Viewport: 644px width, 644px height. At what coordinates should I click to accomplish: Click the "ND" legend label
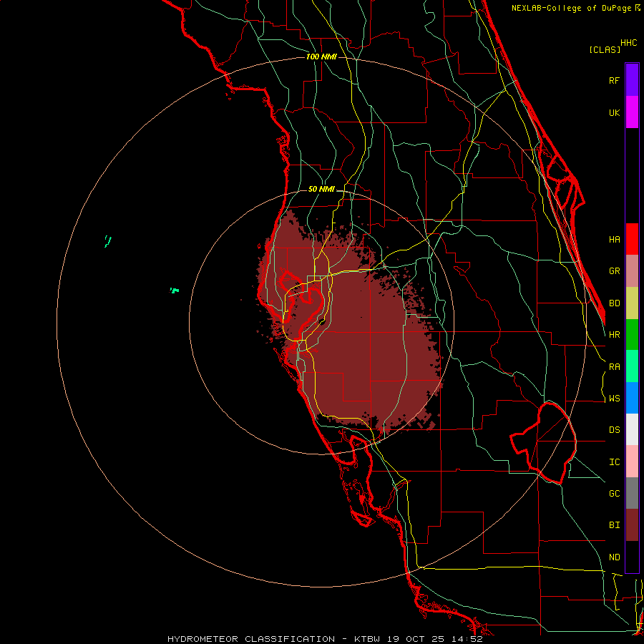coord(614,557)
